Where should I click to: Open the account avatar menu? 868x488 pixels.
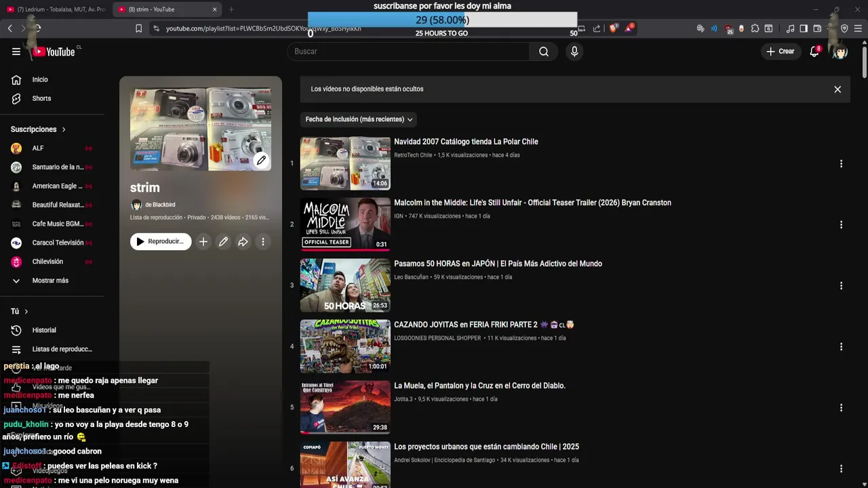[841, 52]
